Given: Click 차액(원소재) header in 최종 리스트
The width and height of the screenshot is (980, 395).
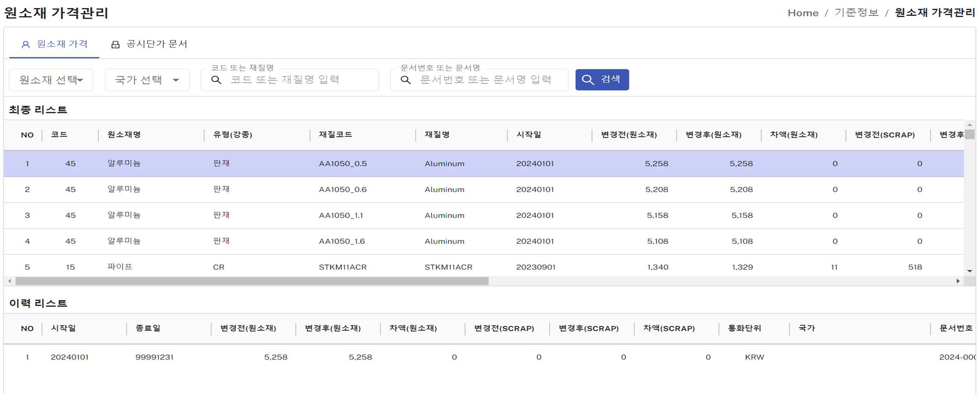Looking at the screenshot, I should coord(794,135).
